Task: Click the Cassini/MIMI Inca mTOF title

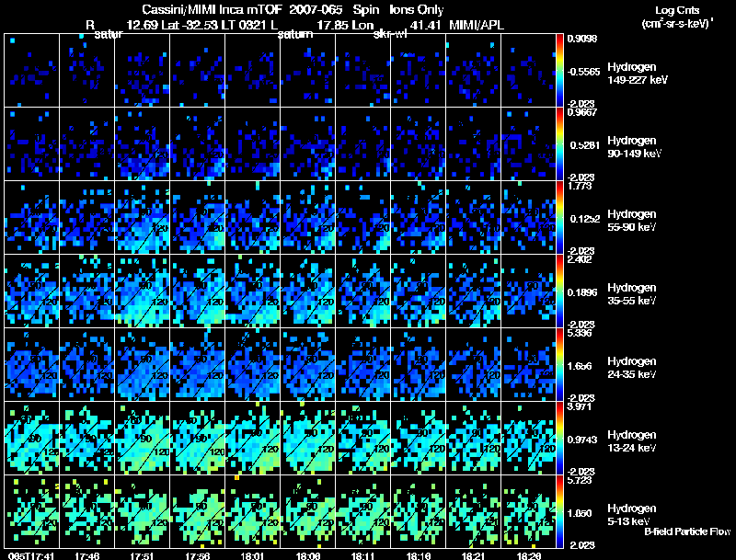Action: pyautogui.click(x=212, y=10)
